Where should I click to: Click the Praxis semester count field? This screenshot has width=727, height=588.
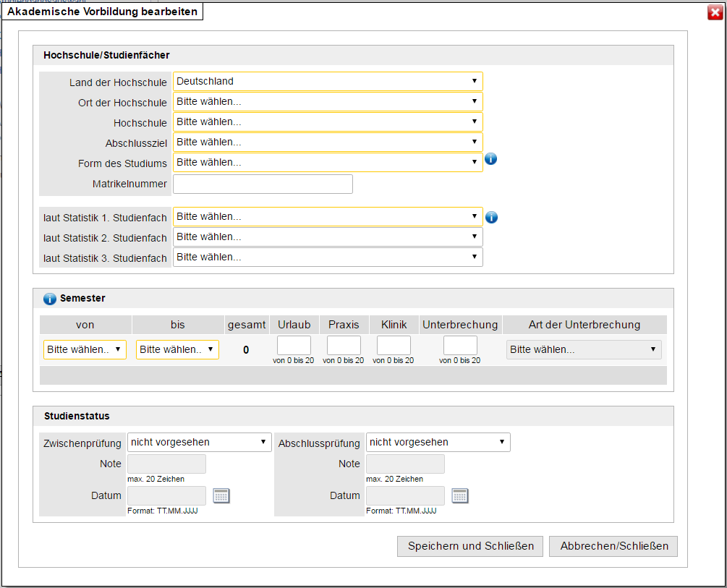(344, 346)
